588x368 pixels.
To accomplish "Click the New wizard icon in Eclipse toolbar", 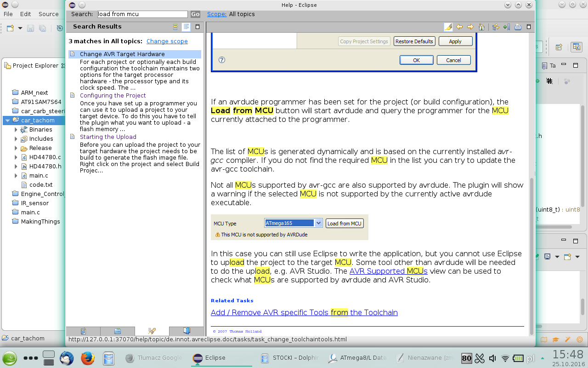I will pyautogui.click(x=10, y=29).
